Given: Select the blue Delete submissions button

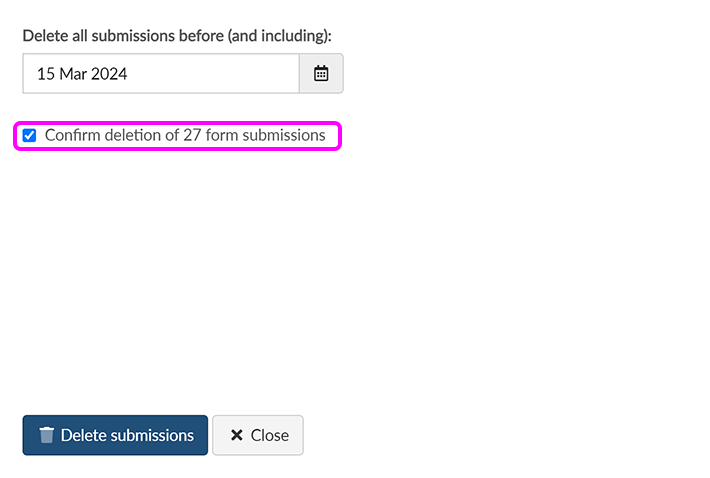Looking at the screenshot, I should point(115,435).
